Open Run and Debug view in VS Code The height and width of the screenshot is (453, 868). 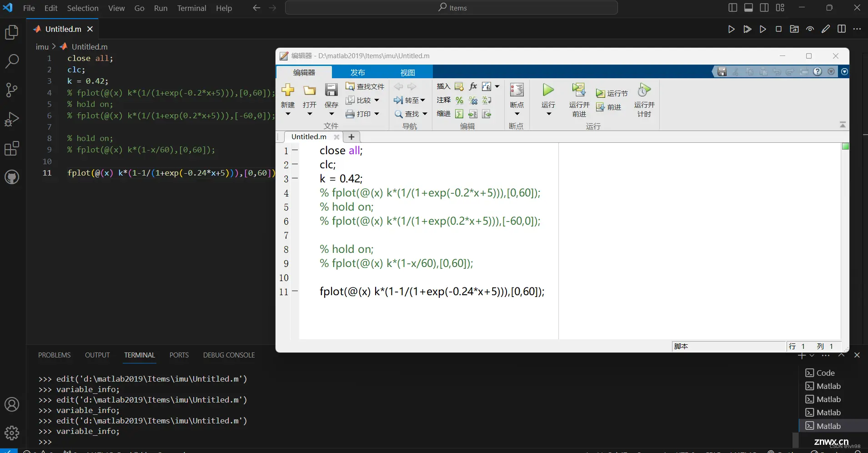12,119
